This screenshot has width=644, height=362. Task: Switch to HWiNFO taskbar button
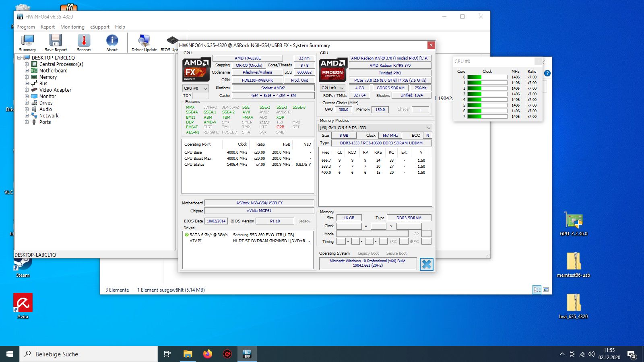click(x=247, y=354)
